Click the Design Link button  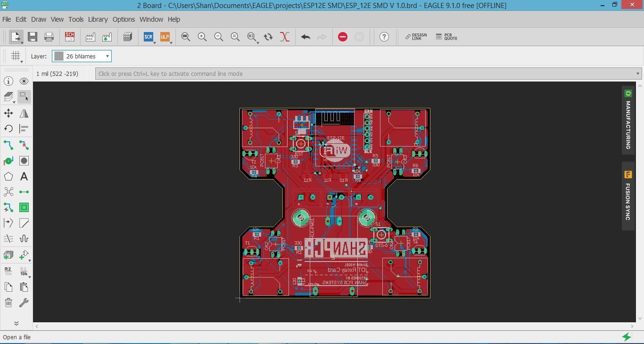pos(416,37)
